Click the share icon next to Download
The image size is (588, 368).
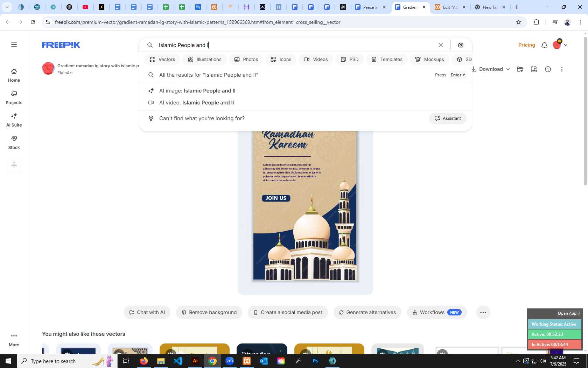pos(534,69)
